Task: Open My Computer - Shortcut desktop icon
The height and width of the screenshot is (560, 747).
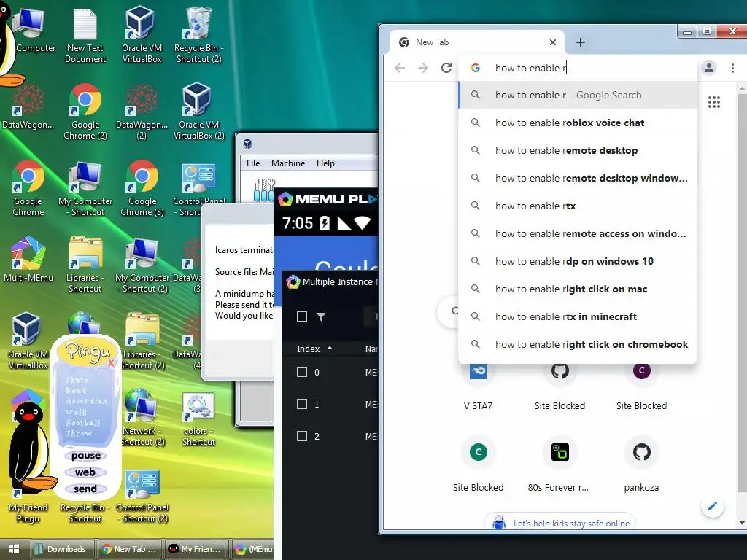Action: pos(85,189)
